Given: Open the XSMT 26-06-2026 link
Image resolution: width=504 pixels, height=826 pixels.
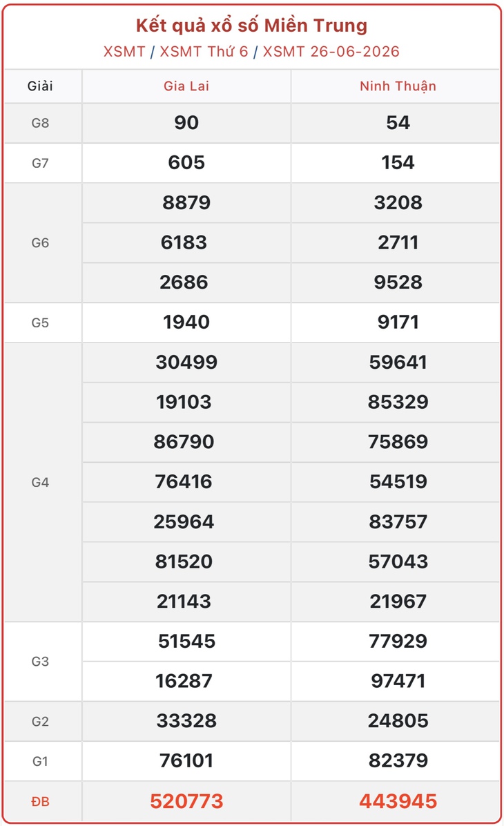Looking at the screenshot, I should coord(331,52).
